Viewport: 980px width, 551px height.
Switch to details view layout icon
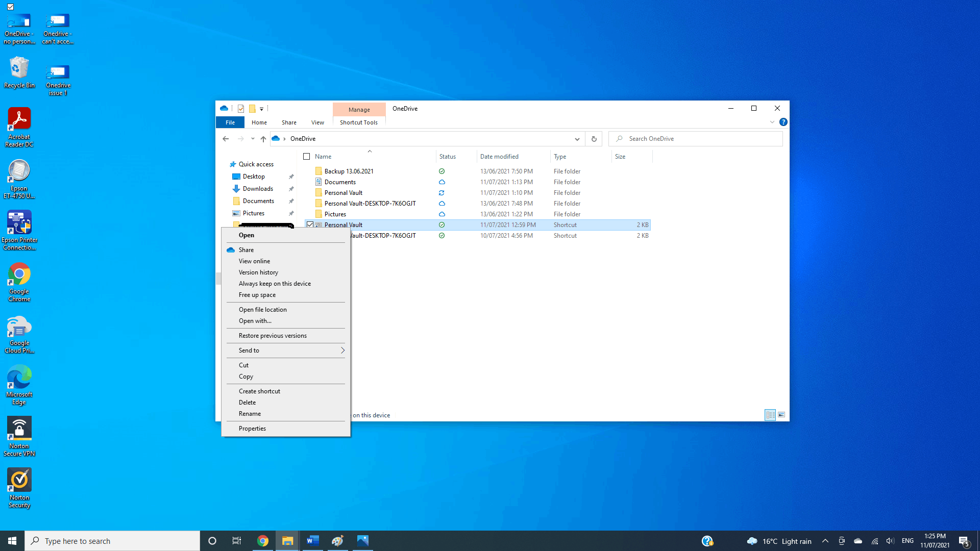(770, 415)
